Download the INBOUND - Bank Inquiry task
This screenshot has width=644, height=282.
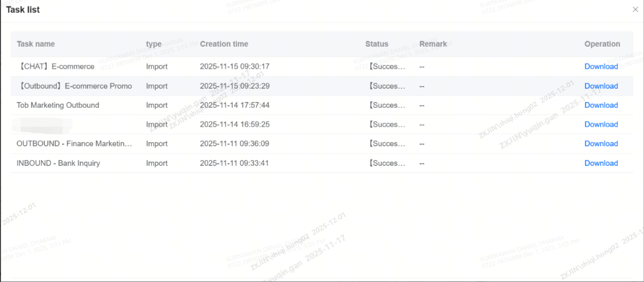[601, 163]
